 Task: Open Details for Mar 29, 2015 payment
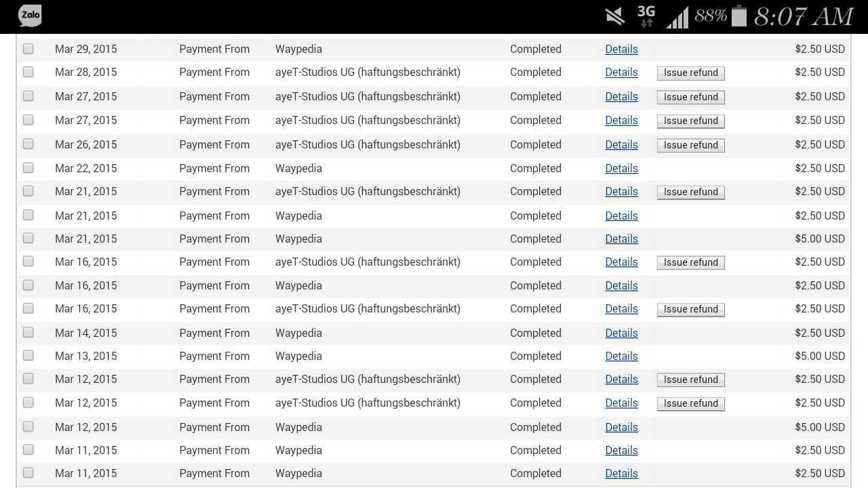click(x=621, y=49)
